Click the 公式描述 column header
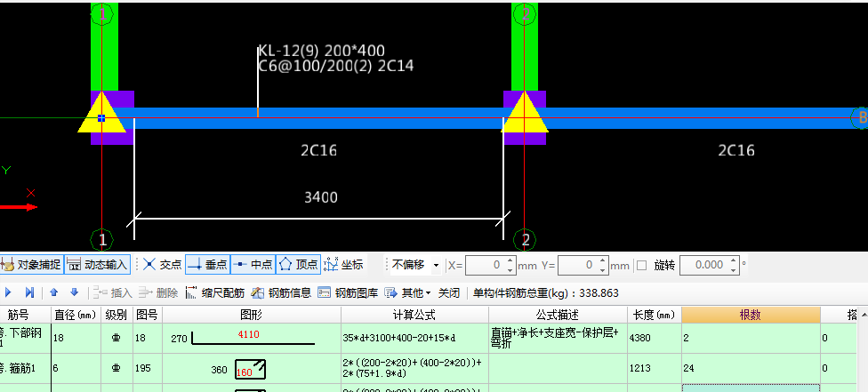This screenshot has height=392, width=868. [x=558, y=315]
